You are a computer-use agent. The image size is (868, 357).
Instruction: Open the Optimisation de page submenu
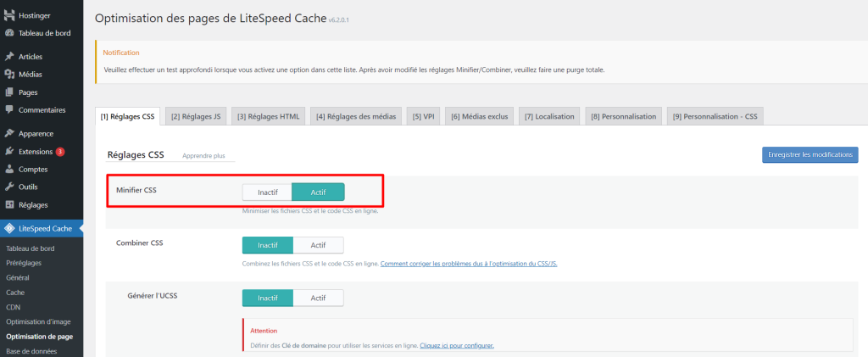[39, 337]
